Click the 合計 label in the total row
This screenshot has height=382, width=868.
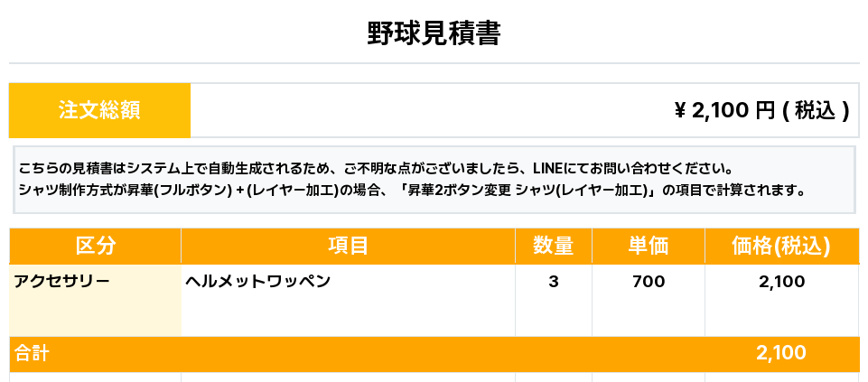(x=32, y=354)
